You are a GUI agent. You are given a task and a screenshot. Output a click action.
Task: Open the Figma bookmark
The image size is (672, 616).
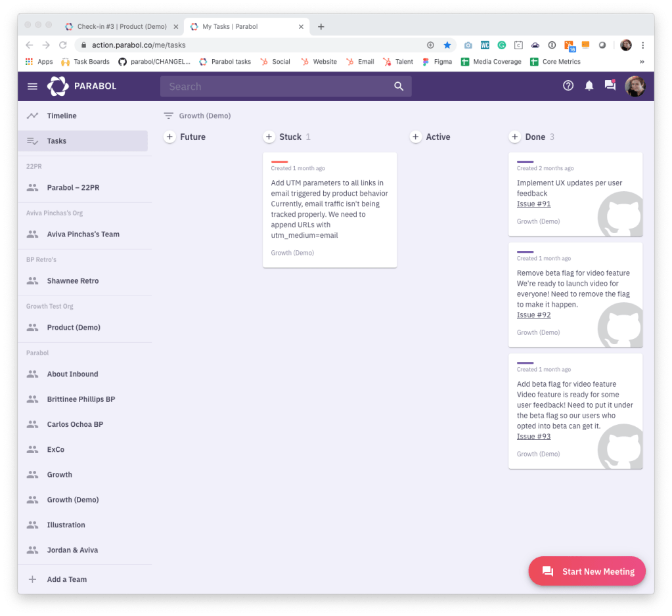click(x=437, y=62)
